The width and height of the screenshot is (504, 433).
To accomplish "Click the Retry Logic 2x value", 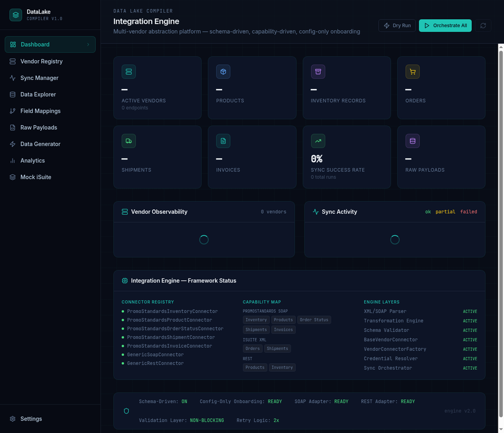I will [x=276, y=421].
